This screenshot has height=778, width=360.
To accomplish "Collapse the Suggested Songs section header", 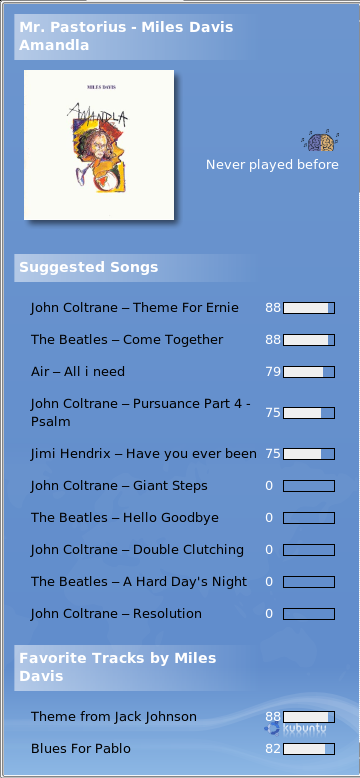I will pos(134,267).
